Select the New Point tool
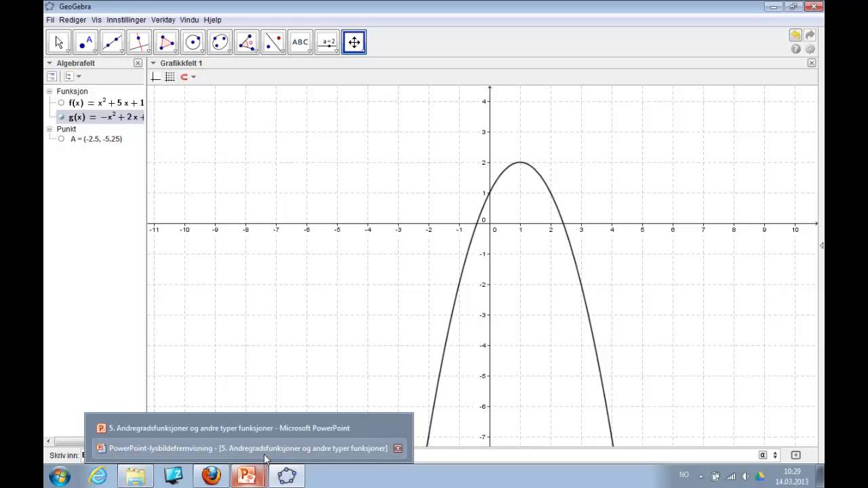The image size is (868, 488). coord(85,42)
